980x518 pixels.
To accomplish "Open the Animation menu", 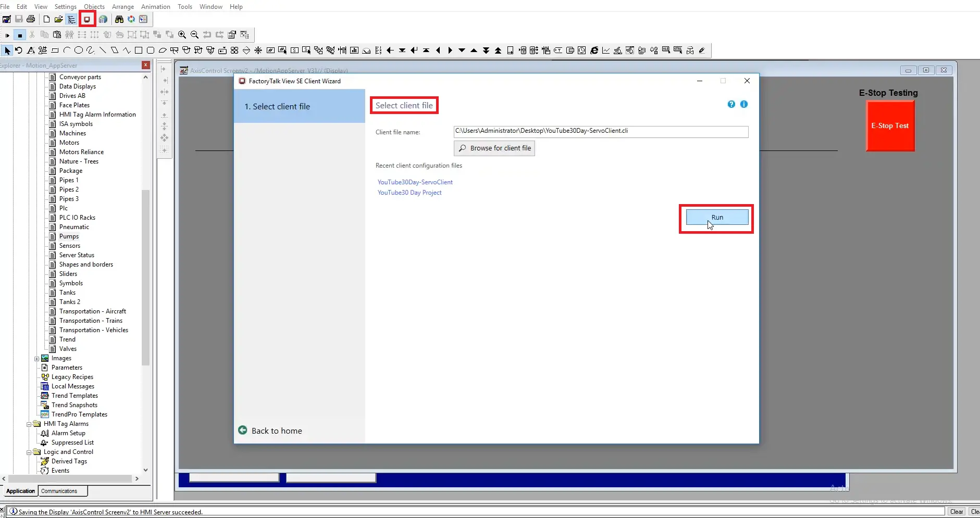I will click(155, 7).
